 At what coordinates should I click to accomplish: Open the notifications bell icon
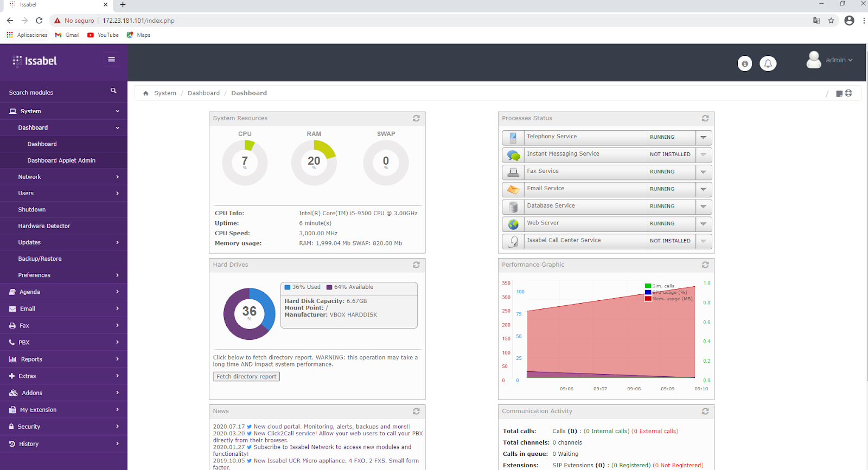pos(768,63)
